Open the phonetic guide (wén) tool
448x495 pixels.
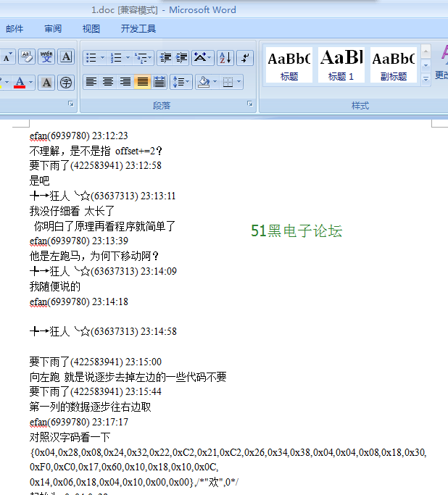(46, 57)
